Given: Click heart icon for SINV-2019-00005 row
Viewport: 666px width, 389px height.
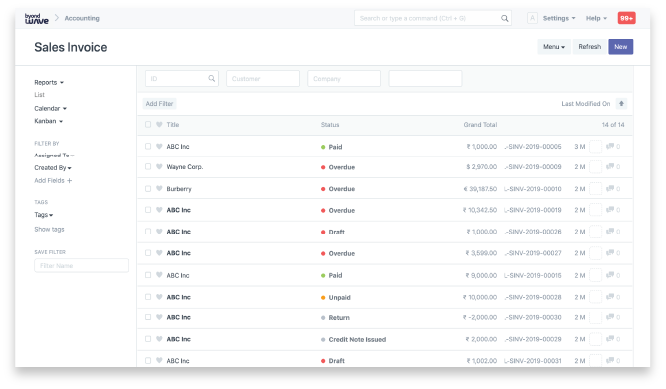Looking at the screenshot, I should click(159, 147).
